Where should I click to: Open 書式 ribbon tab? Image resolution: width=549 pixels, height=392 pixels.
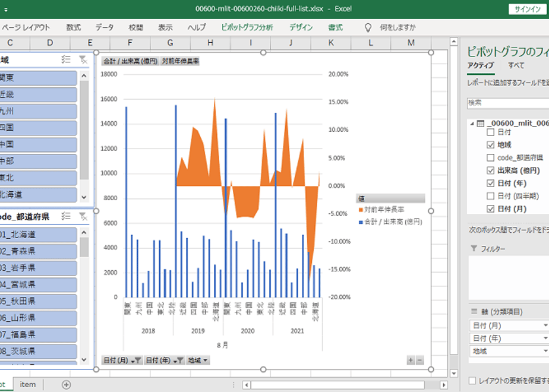[x=335, y=27]
